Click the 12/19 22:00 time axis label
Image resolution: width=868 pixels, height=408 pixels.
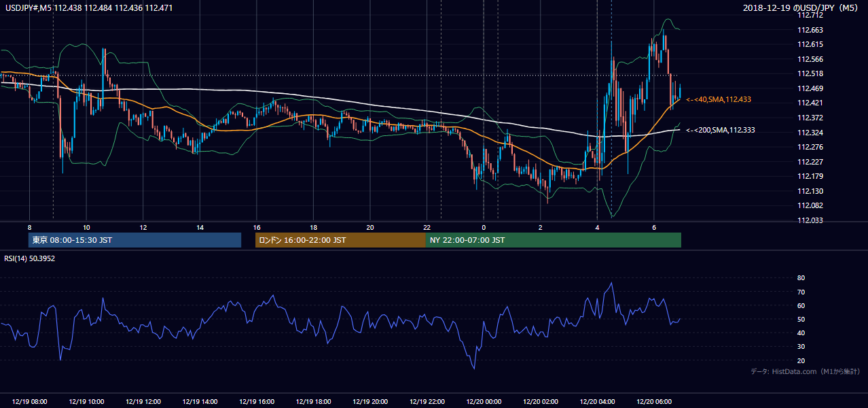427,402
